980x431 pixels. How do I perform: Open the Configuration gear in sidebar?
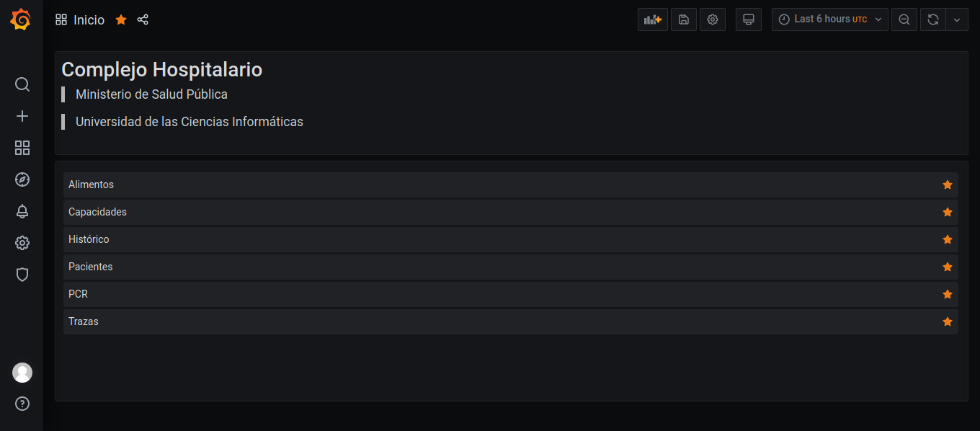[x=22, y=243]
